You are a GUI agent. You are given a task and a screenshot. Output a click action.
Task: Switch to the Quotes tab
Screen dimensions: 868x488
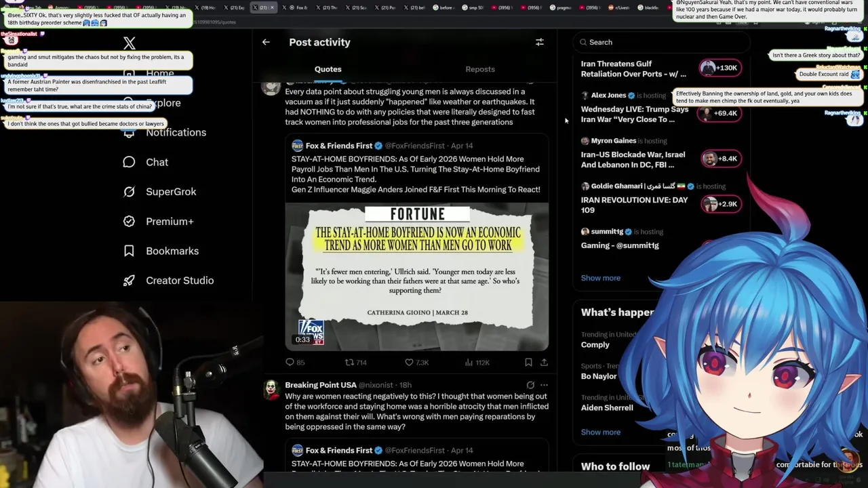328,69
